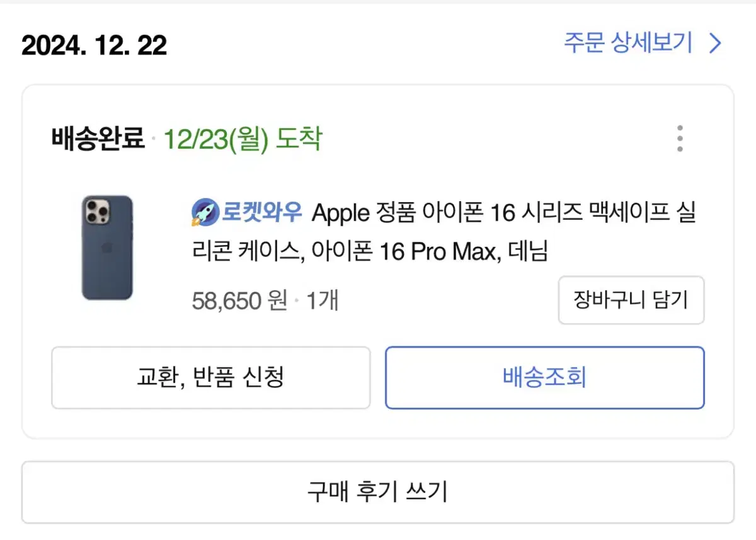Image resolution: width=756 pixels, height=540 pixels.
Task: Open the 주문 상세보기 link
Action: [x=627, y=43]
